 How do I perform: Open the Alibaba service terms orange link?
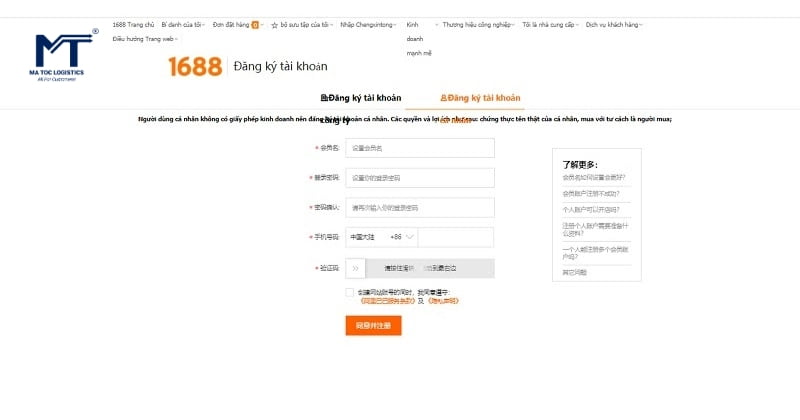[x=388, y=301]
